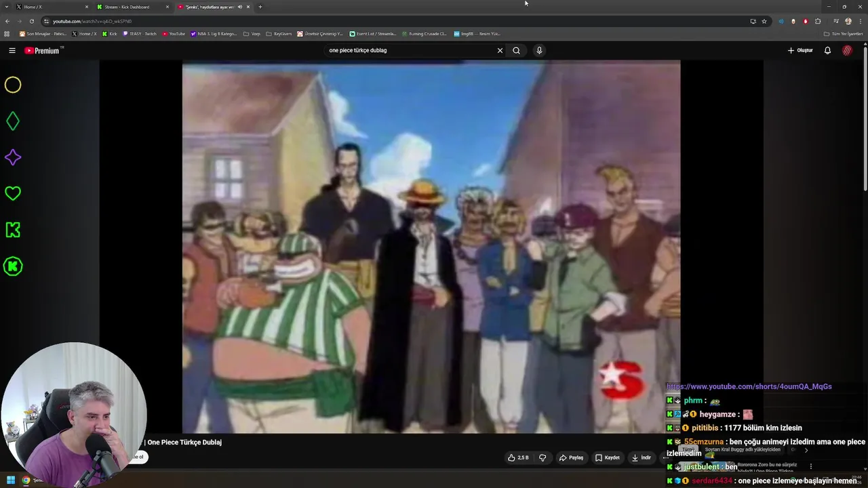This screenshot has height=488, width=868.
Task: Click the square Kick logo overlay icon
Action: pyautogui.click(x=13, y=230)
